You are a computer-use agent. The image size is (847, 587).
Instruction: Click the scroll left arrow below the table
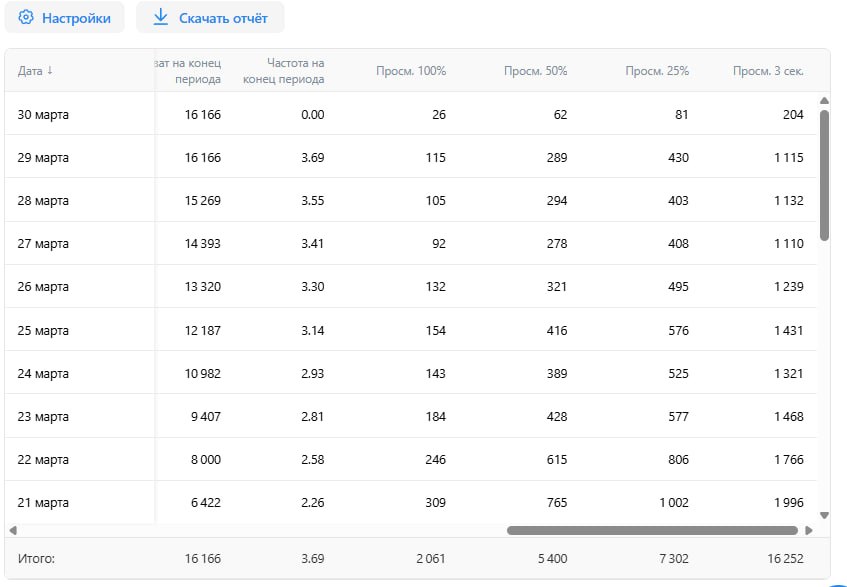[x=13, y=530]
